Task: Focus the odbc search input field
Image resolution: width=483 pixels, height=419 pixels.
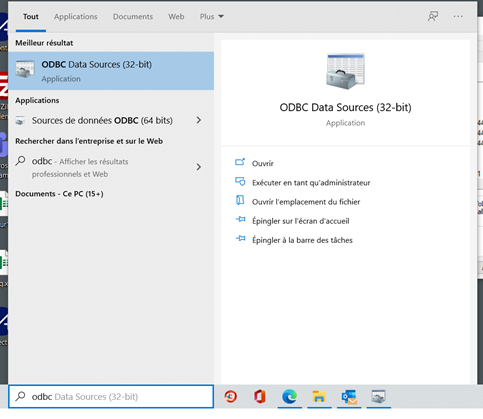Action: point(111,397)
